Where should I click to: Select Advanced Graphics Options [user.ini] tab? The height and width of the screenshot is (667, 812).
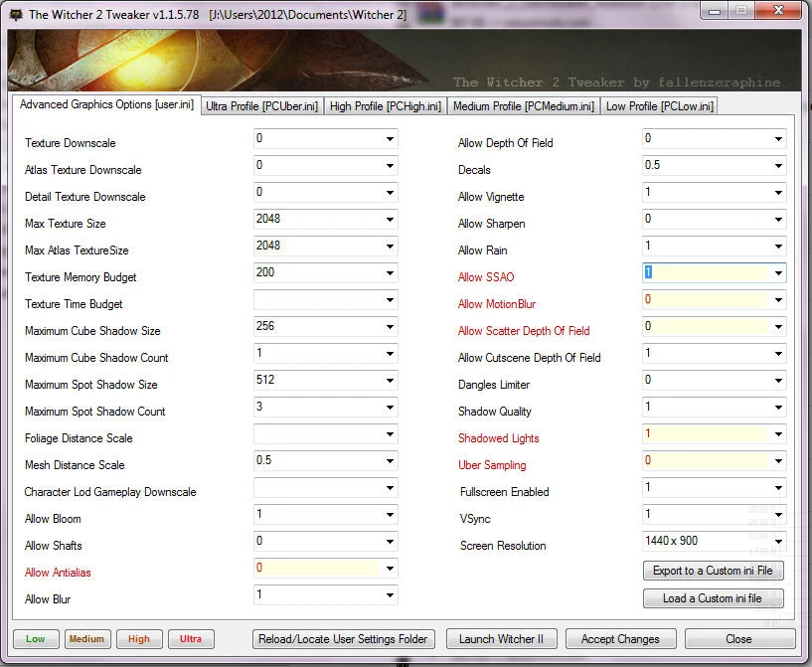tap(106, 104)
